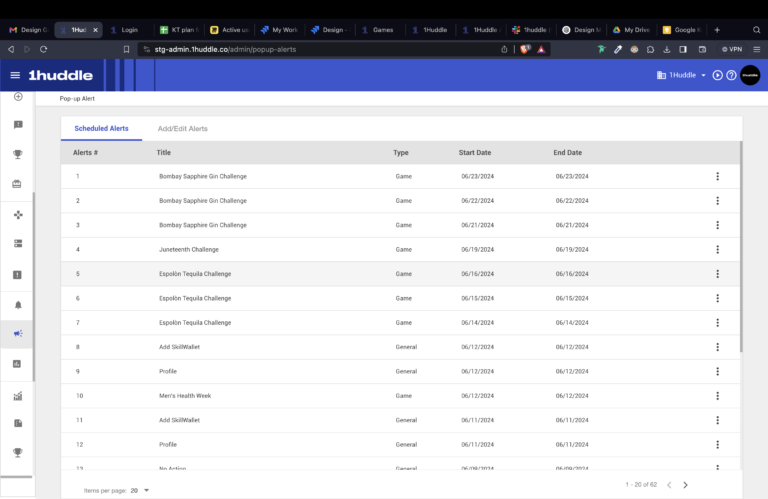Open the hamburger navigation menu
Image resolution: width=768 pixels, height=499 pixels.
[15, 75]
